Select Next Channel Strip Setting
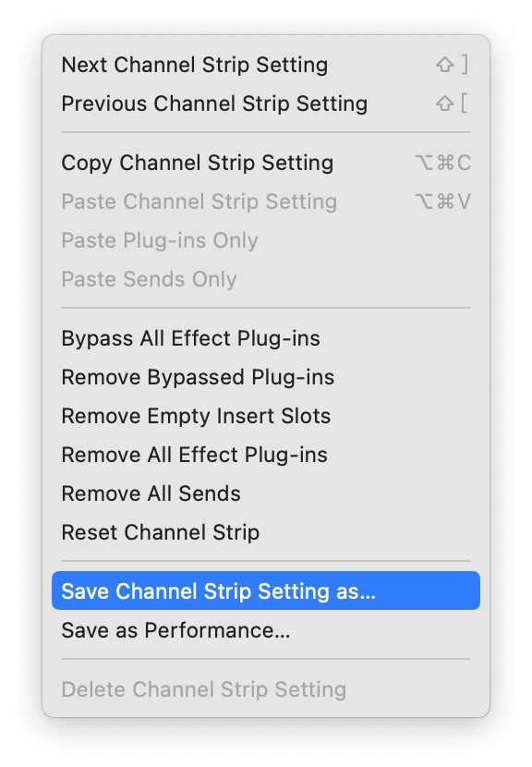The height and width of the screenshot is (767, 532). (266, 65)
